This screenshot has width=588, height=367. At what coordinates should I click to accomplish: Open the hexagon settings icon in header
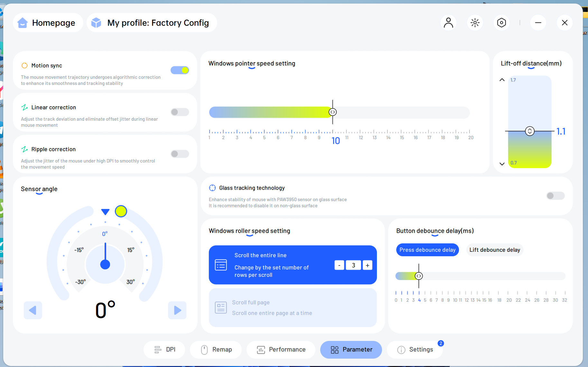(501, 23)
